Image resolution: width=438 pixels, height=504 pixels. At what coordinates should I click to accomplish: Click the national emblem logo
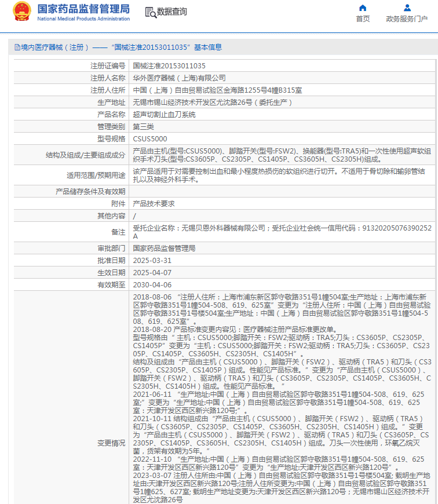point(22,12)
